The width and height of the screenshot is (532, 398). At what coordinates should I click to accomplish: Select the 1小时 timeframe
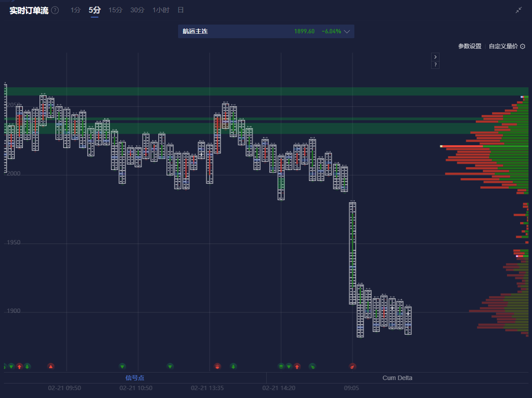[x=161, y=10]
